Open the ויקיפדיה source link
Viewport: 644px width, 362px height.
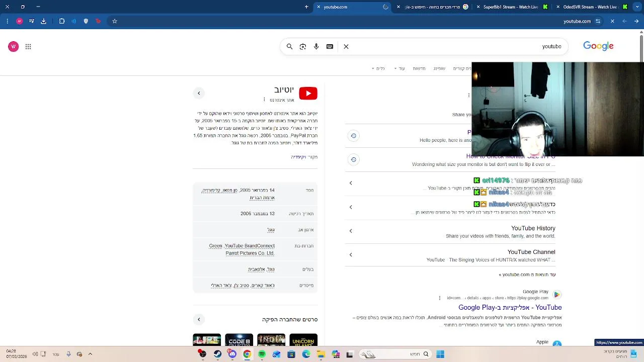(298, 157)
